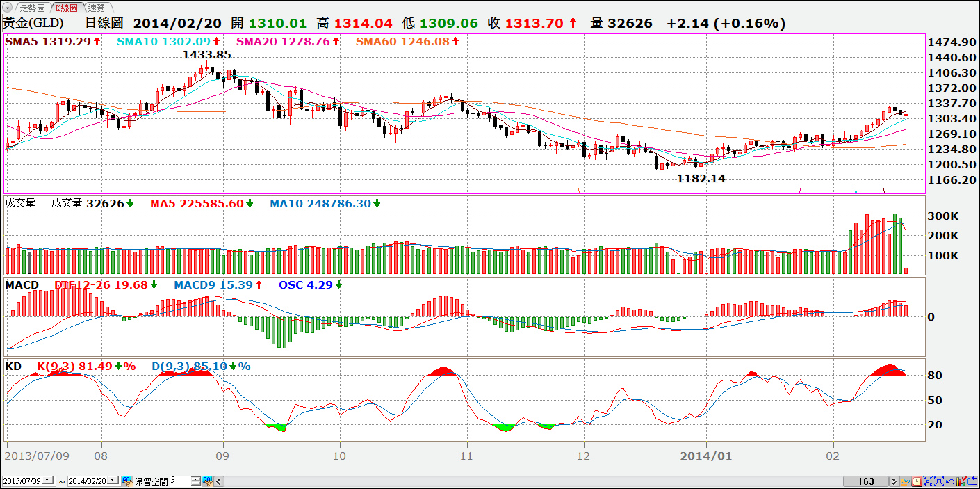Click the scroll right arrow on the bottom bar
Screen dimensions: 980x489
click(895, 481)
